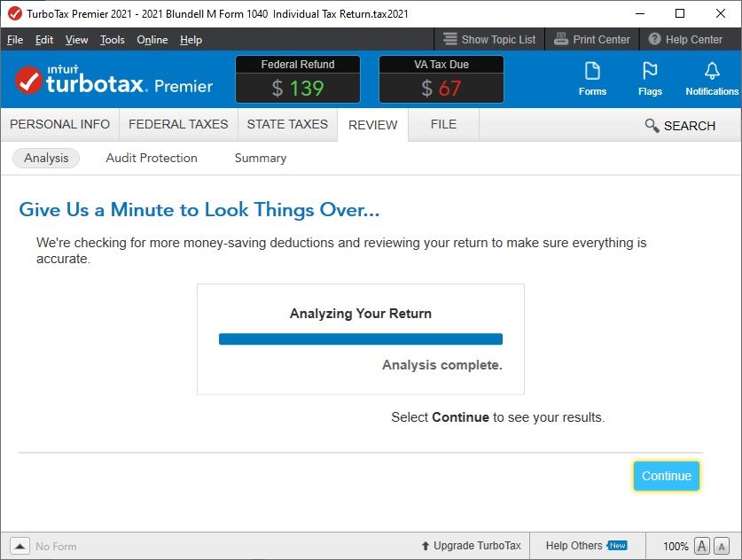Select the Analysis sub-tab

[46, 158]
